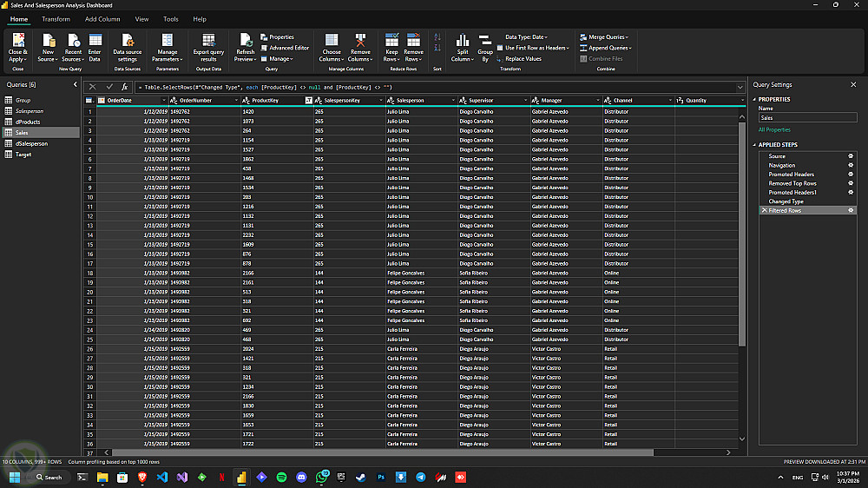Open the Add Column tab

102,18
